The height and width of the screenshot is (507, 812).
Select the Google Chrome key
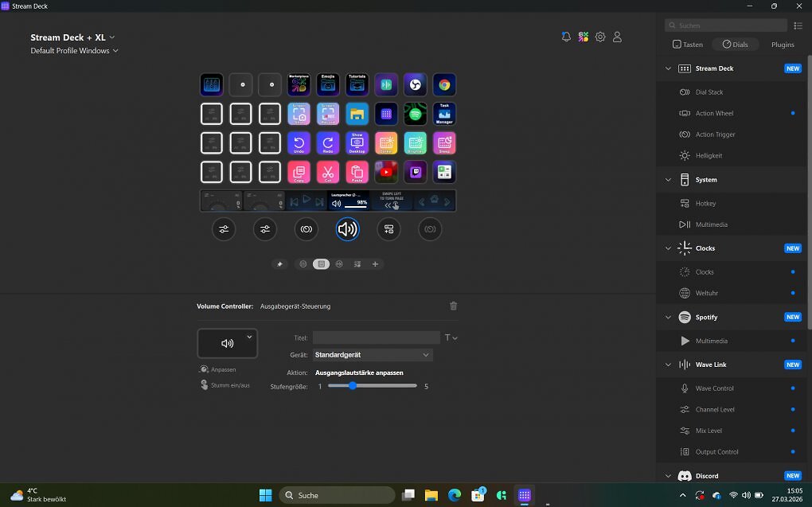pyautogui.click(x=444, y=85)
